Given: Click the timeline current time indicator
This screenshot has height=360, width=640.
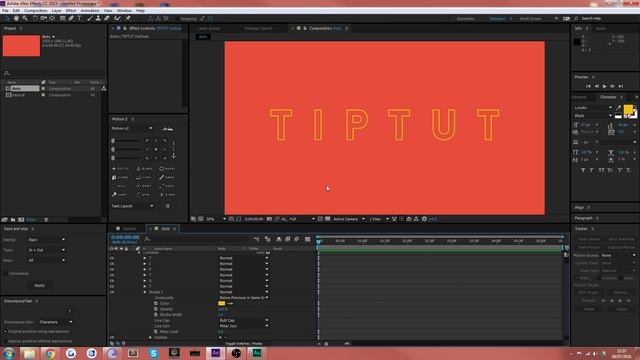Looking at the screenshot, I should pyautogui.click(x=318, y=242).
